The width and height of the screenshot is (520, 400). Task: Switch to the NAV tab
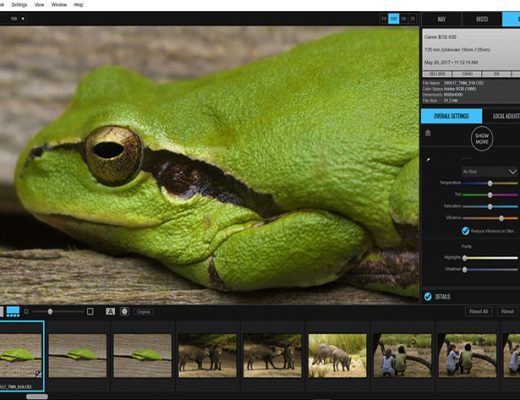[442, 19]
